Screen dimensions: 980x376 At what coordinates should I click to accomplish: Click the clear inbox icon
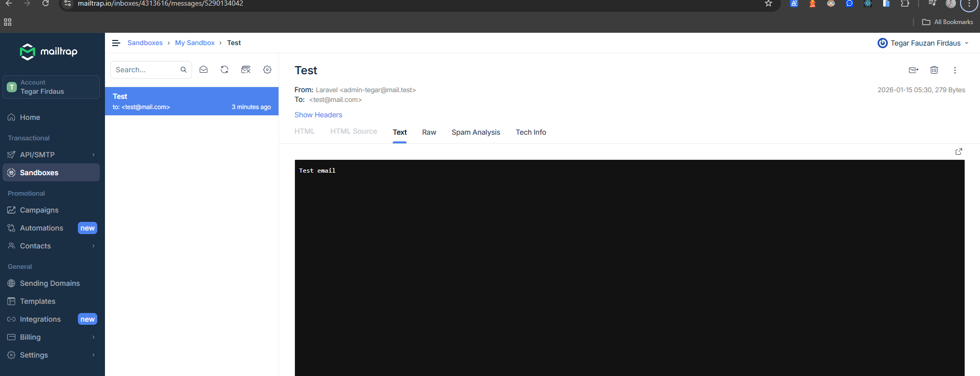(x=246, y=70)
